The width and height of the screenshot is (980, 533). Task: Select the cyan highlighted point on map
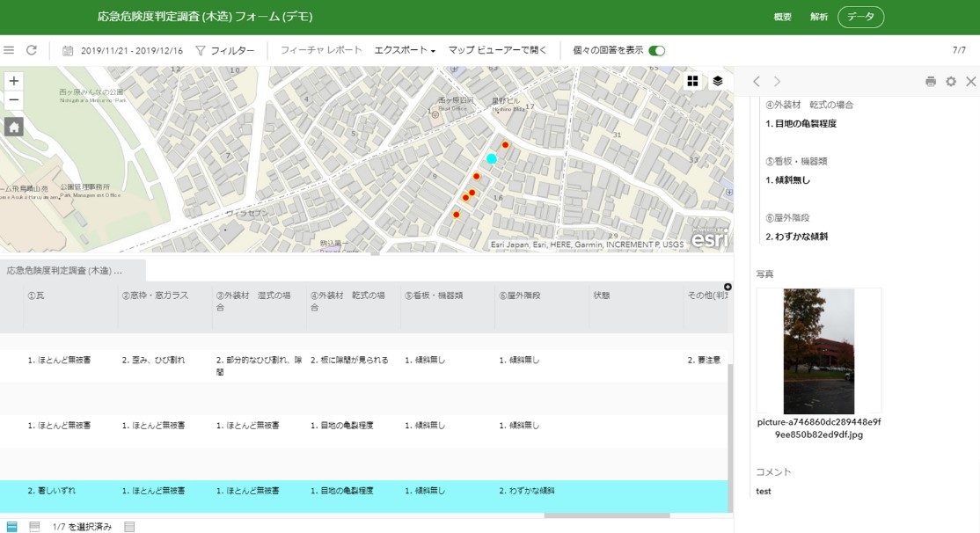coord(492,159)
